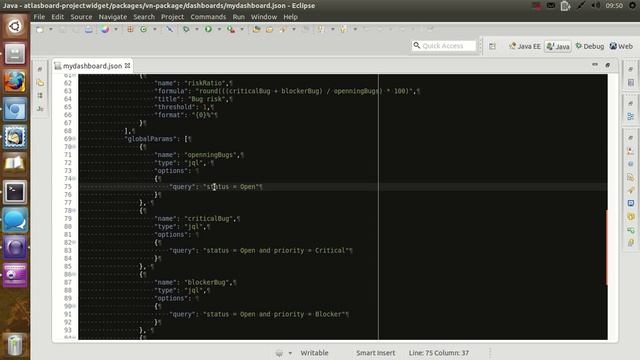Switch to the Java EE perspective
Screen dimensions: 640x360
click(525, 46)
